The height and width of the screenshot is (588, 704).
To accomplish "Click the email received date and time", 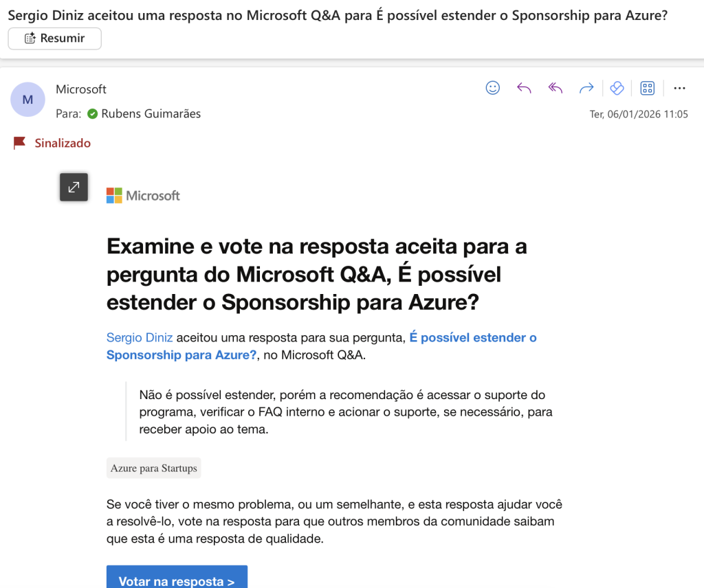I will (639, 114).
